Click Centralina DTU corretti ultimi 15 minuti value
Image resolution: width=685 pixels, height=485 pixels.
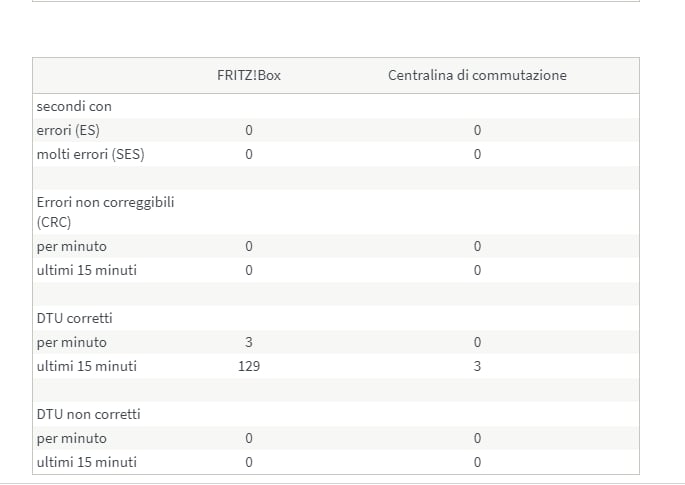point(477,366)
